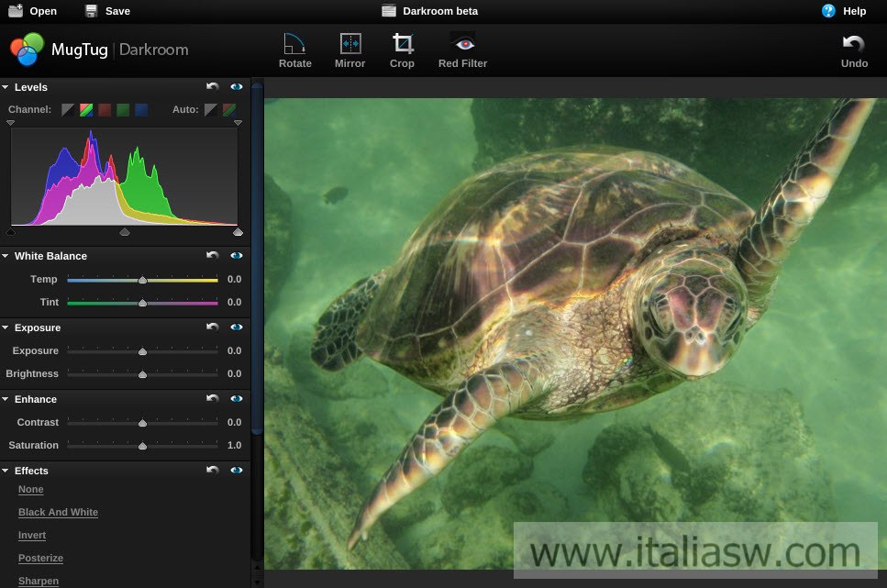The image size is (887, 588).
Task: Toggle Exposure preview eye
Action: pos(237,327)
